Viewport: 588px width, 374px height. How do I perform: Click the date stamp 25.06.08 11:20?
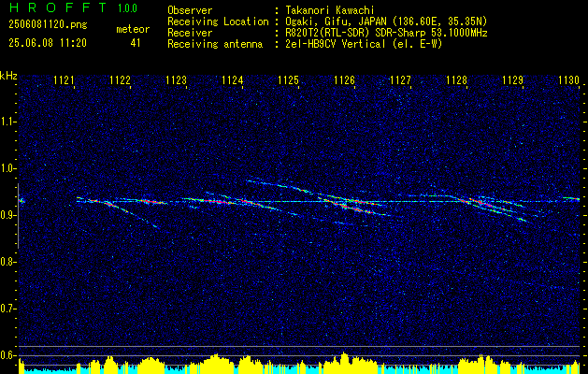(x=48, y=43)
